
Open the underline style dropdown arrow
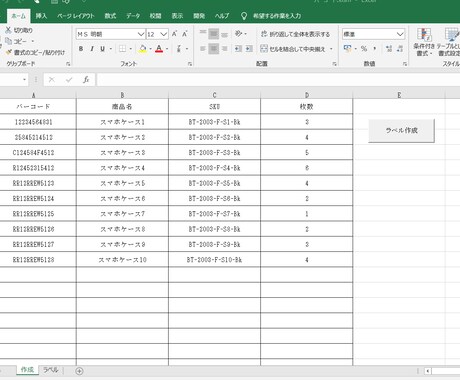111,49
